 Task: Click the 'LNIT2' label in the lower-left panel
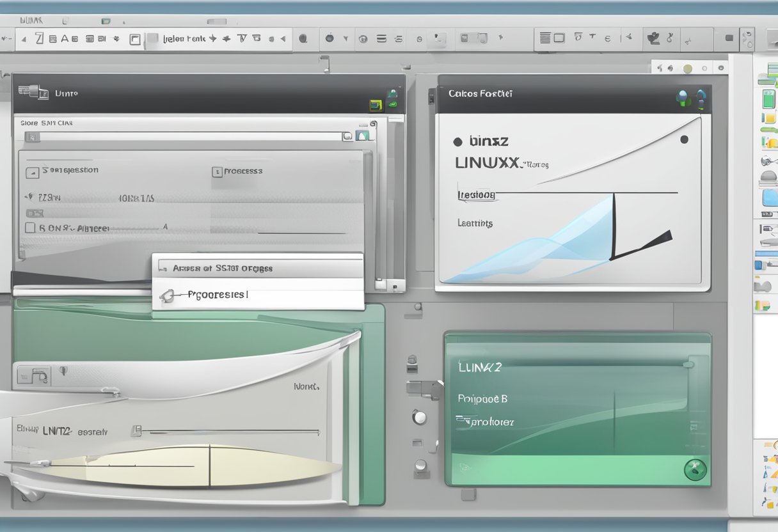pyautogui.click(x=56, y=432)
